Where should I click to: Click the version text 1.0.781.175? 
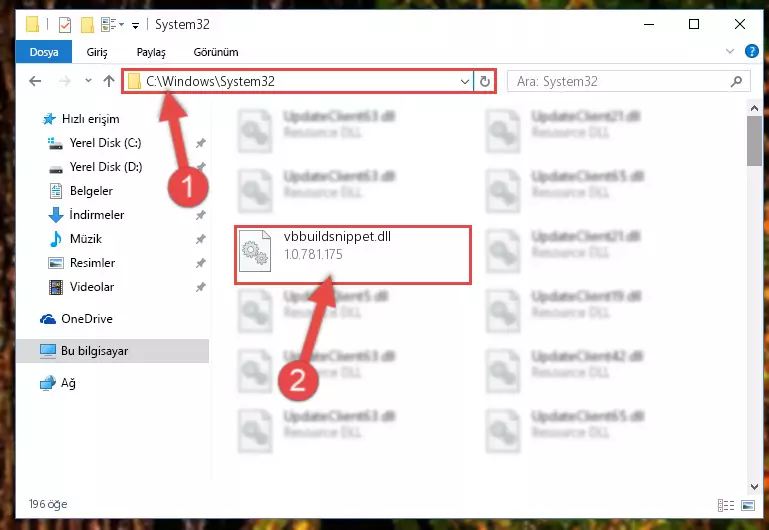point(313,254)
